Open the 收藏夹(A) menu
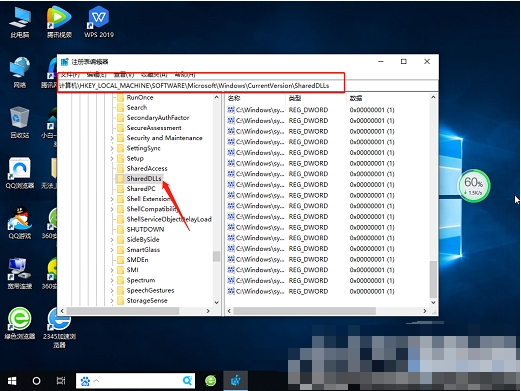The height and width of the screenshot is (391, 521). (154, 75)
